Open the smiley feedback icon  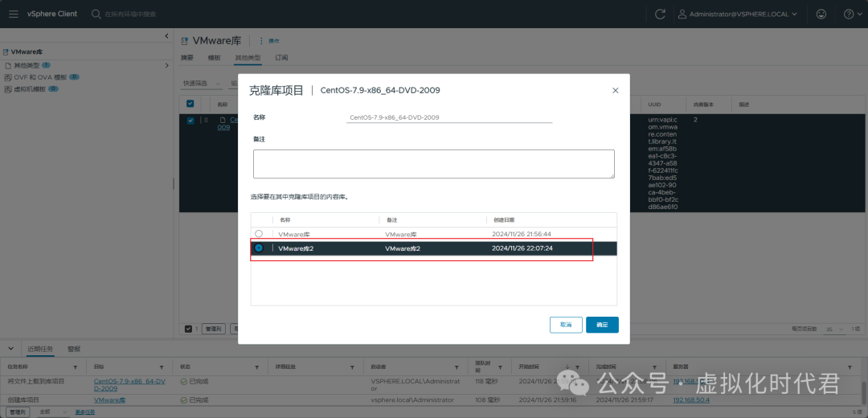click(821, 14)
